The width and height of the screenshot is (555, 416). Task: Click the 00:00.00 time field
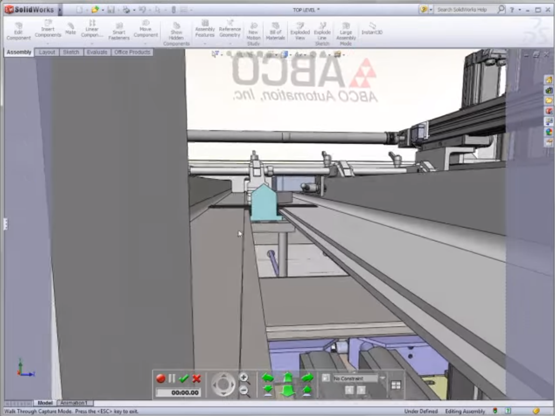pos(179,392)
